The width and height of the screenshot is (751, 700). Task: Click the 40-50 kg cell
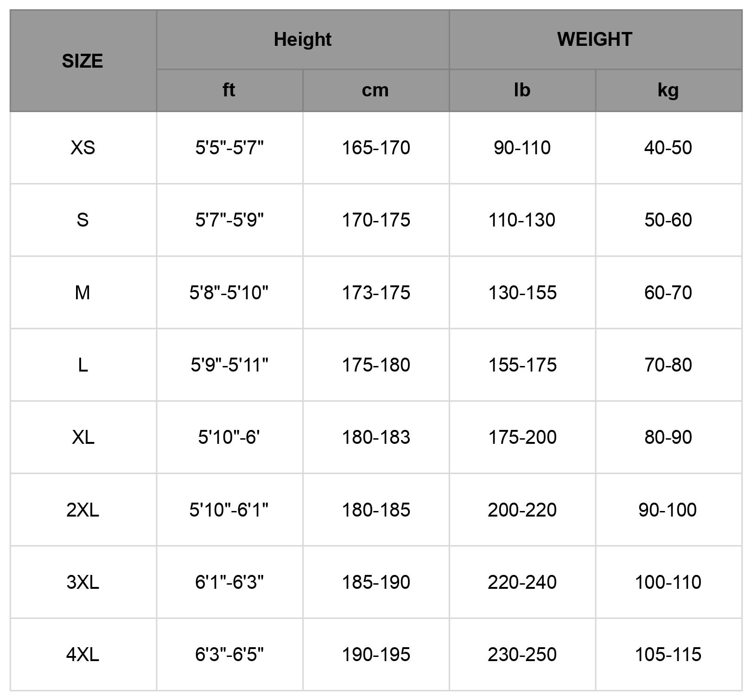point(668,148)
